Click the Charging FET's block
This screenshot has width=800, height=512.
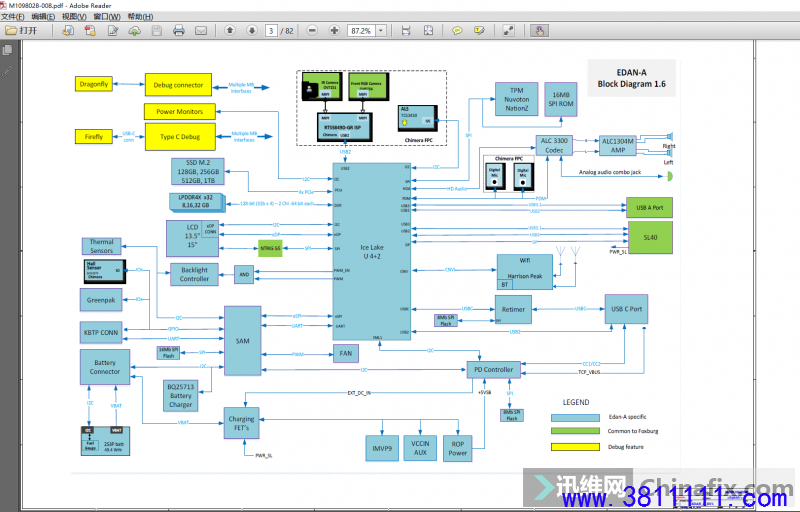pyautogui.click(x=241, y=423)
